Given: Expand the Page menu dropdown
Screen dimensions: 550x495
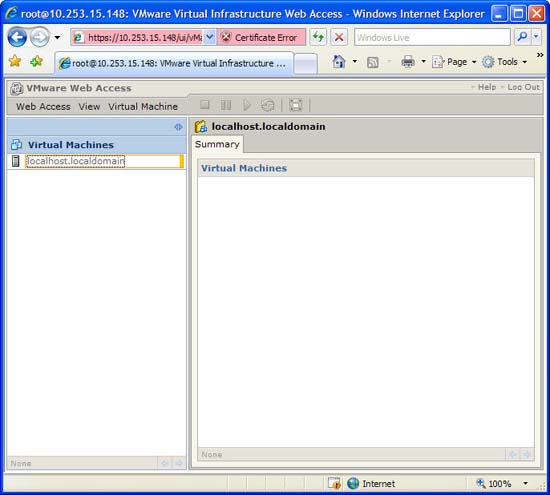Looking at the screenshot, I should point(455,62).
